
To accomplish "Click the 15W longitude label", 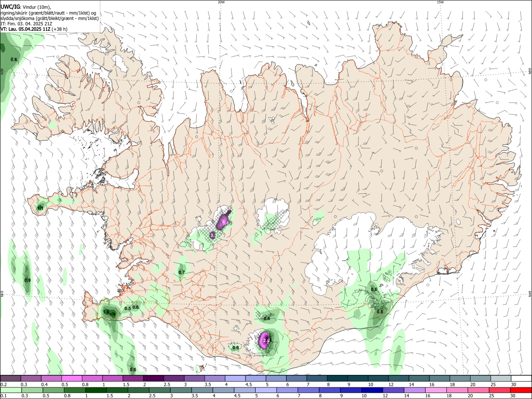I will 440,2.
